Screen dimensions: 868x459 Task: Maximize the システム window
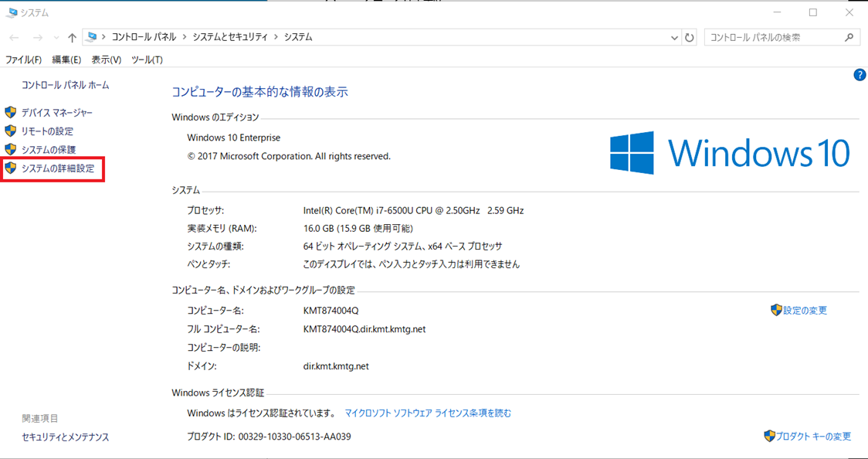813,12
